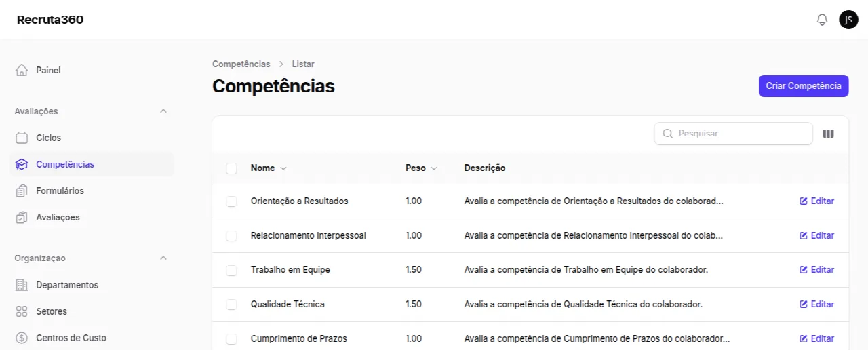Click the name Trabalho em Equipe
This screenshot has width=868, height=350.
click(x=290, y=269)
